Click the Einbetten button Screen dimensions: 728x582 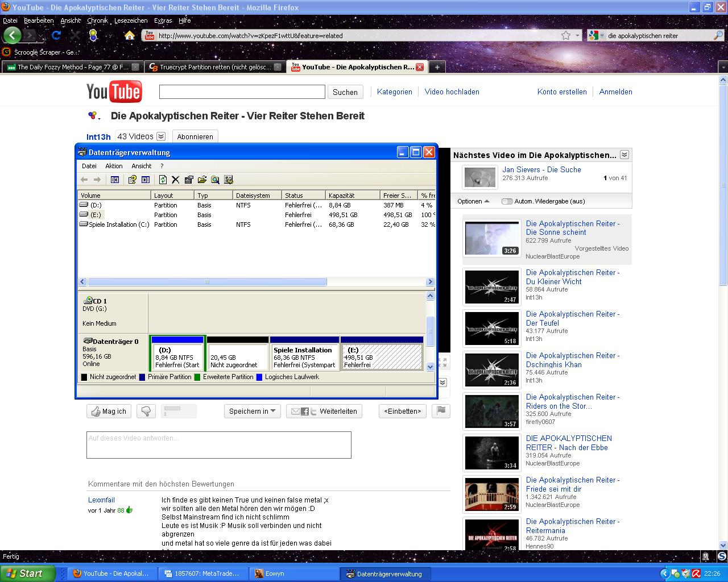[402, 411]
